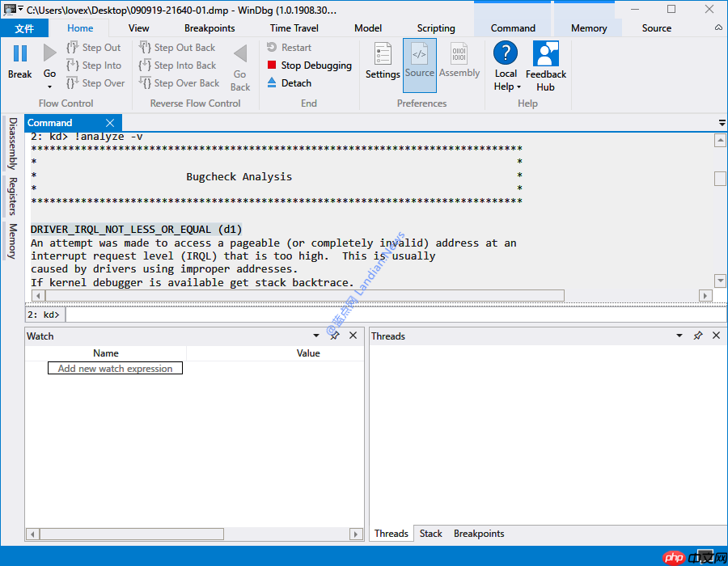Click the kd> command input field
728x566 pixels.
[x=388, y=315]
